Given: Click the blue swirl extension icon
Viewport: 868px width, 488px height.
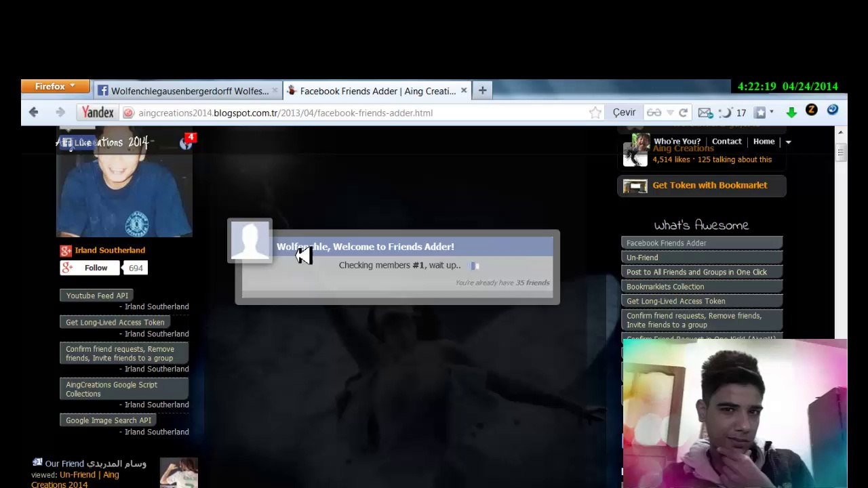Looking at the screenshot, I should [833, 110].
